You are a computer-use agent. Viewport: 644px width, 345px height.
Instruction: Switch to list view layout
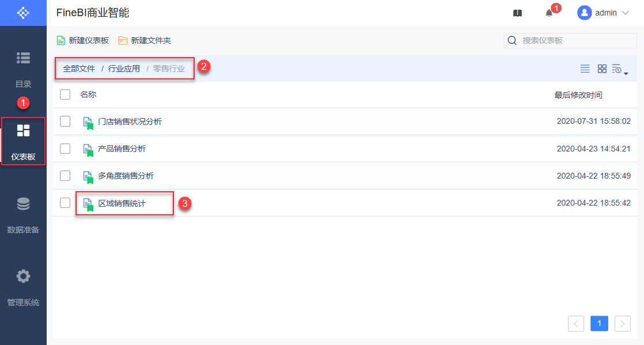click(585, 69)
